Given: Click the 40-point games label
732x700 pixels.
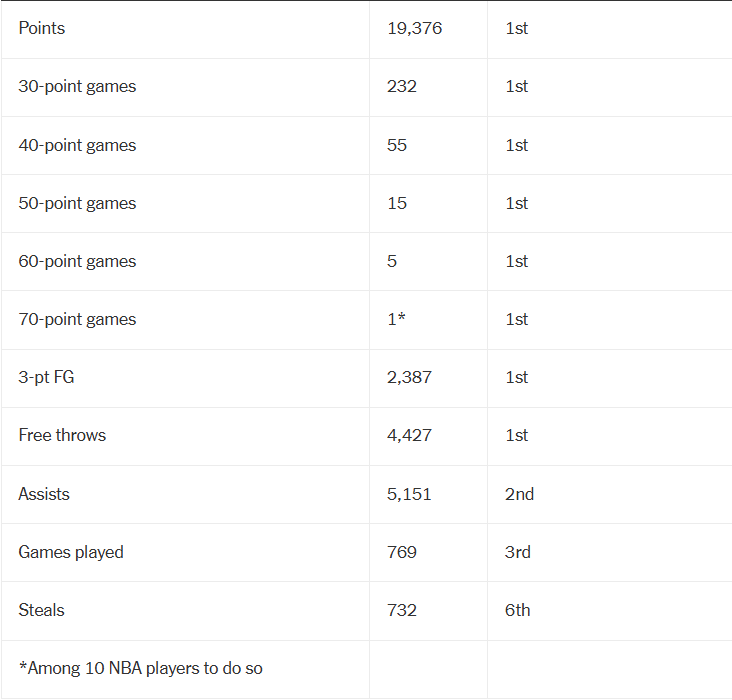Looking at the screenshot, I should (x=77, y=145).
